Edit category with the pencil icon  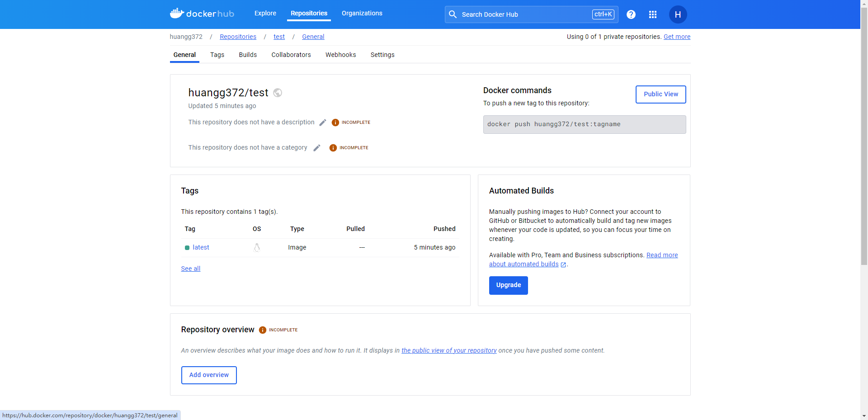pos(317,148)
